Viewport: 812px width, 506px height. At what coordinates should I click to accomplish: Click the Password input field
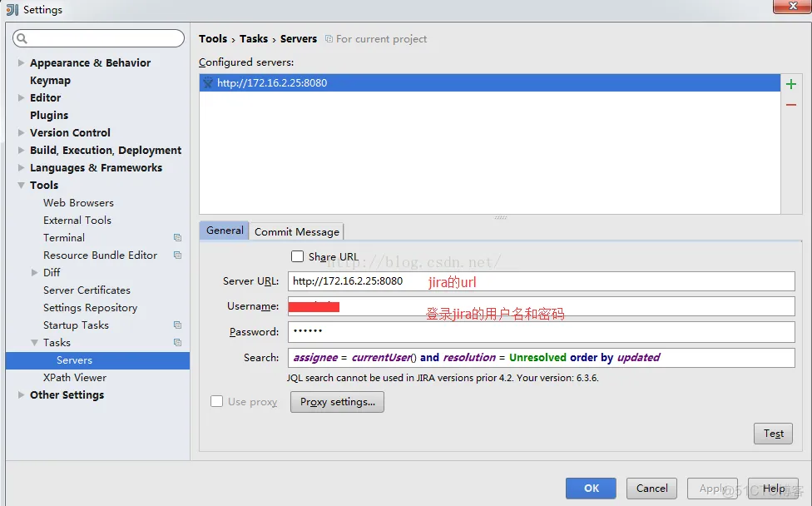coord(541,332)
